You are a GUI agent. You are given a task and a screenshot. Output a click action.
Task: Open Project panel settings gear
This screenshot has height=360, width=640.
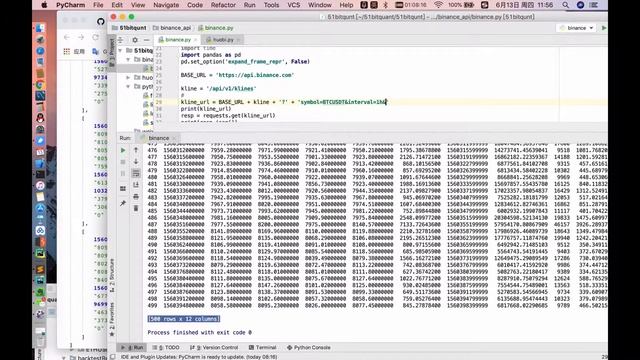(x=135, y=40)
